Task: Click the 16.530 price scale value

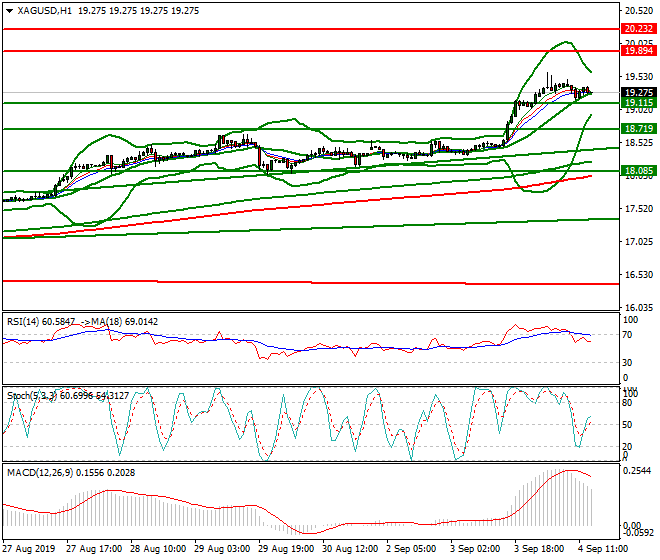Action: tap(639, 275)
